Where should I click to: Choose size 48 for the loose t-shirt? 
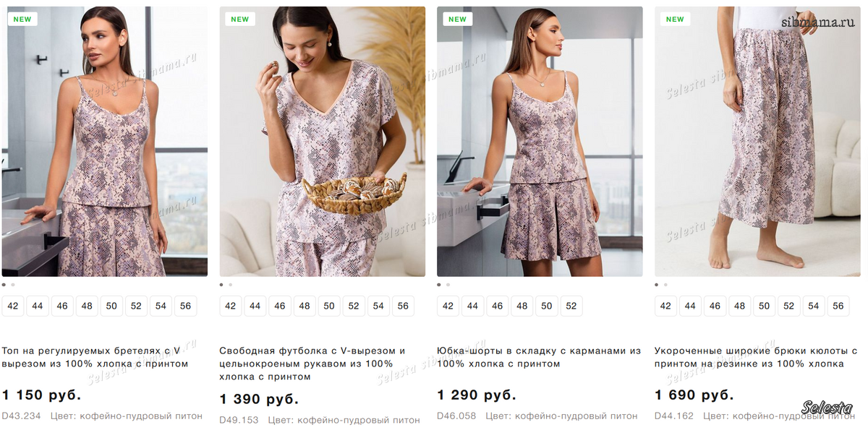point(305,306)
